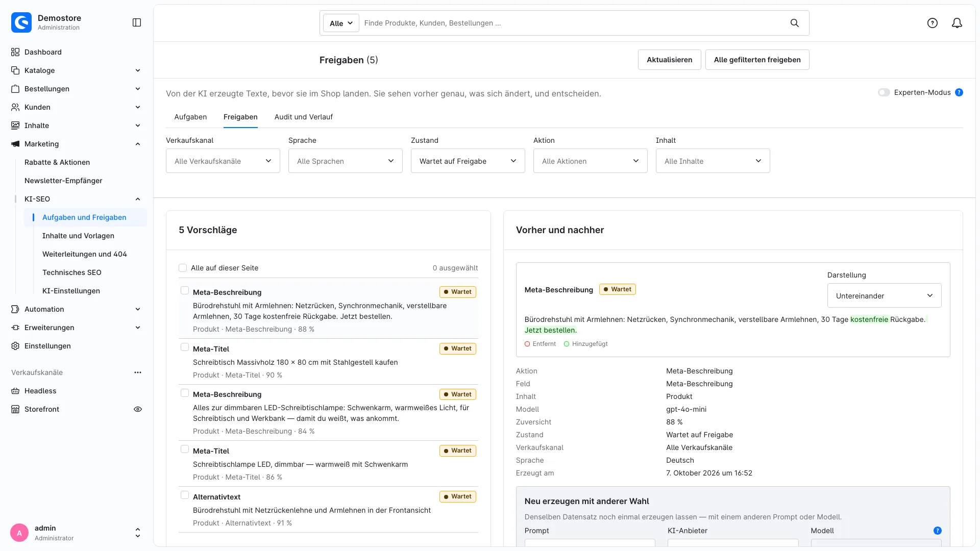980x551 pixels.
Task: Toggle the Experten-Modus switch
Action: pyautogui.click(x=884, y=92)
